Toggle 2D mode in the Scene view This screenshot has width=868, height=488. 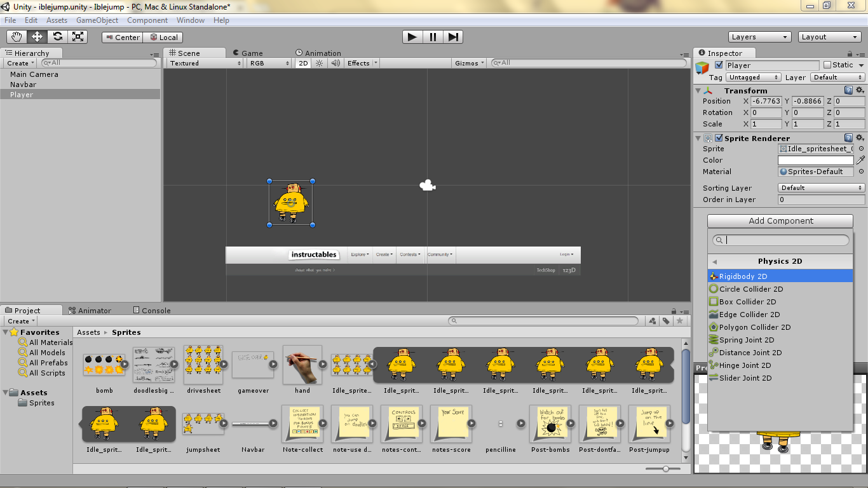click(303, 63)
